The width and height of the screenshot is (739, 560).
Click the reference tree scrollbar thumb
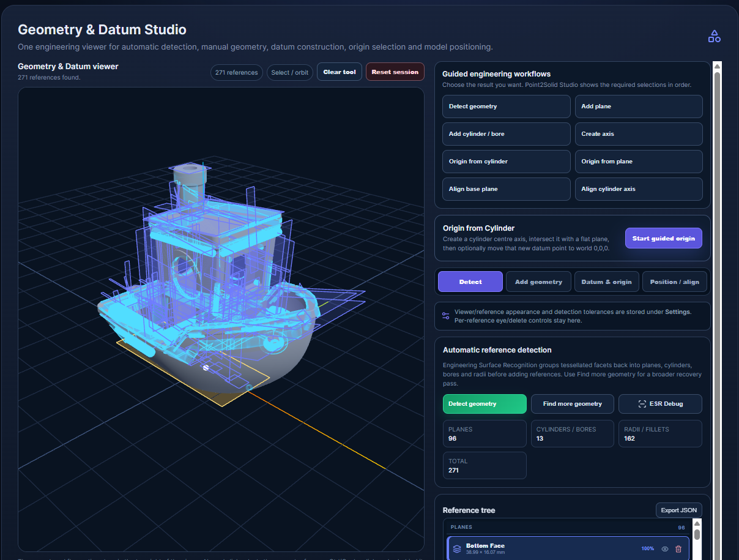pos(697,535)
